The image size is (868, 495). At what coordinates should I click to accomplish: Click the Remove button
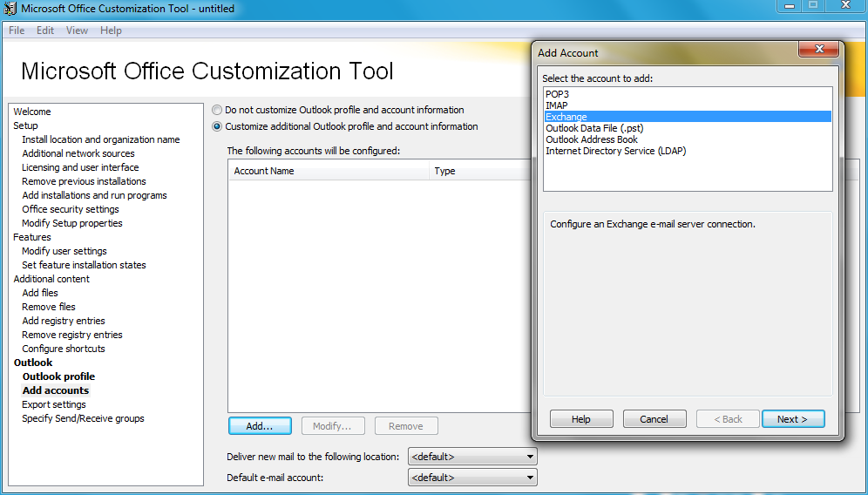[406, 426]
